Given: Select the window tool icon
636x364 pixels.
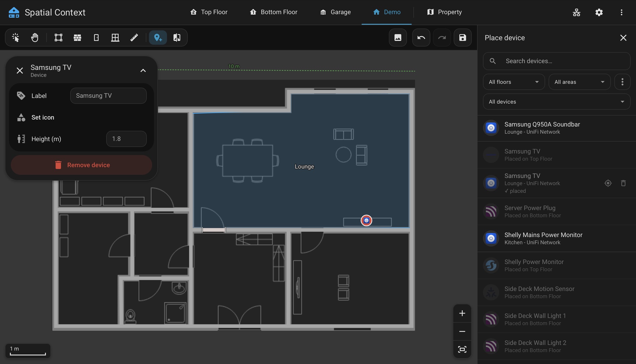Looking at the screenshot, I should [x=115, y=37].
